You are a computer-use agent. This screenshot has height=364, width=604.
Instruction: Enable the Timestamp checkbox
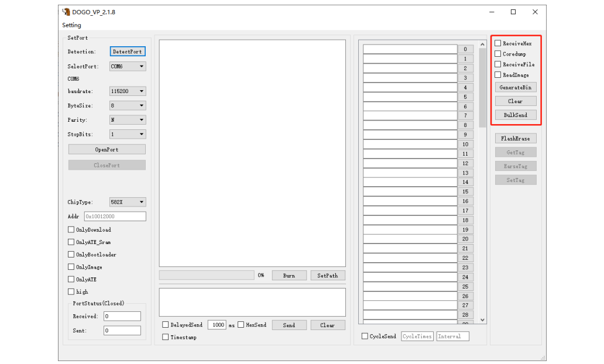(165, 337)
